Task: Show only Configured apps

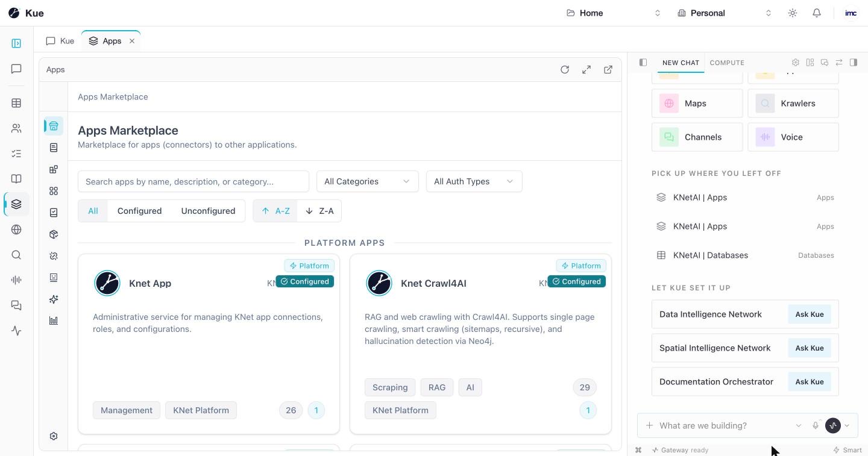Action: pos(139,211)
